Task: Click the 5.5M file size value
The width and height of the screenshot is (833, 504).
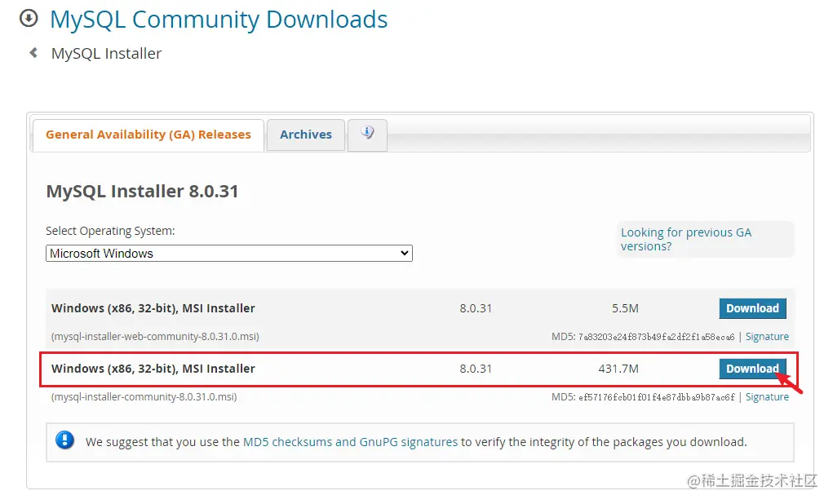Action: pos(625,308)
